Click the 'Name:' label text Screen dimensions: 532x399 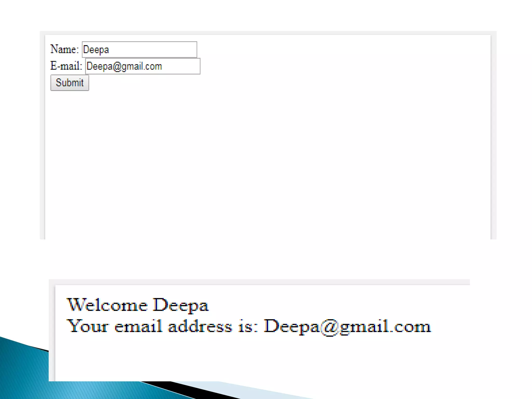64,49
